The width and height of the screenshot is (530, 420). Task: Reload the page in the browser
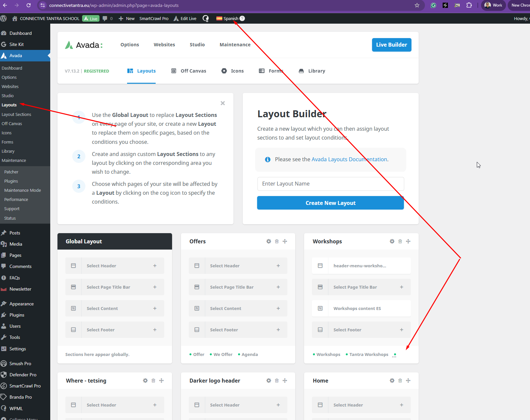click(29, 5)
